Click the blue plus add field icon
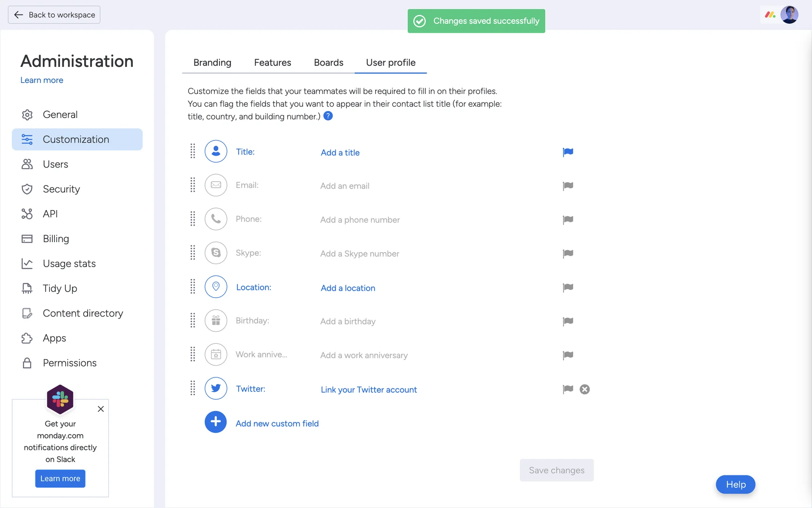This screenshot has height=508, width=812. coord(216,422)
